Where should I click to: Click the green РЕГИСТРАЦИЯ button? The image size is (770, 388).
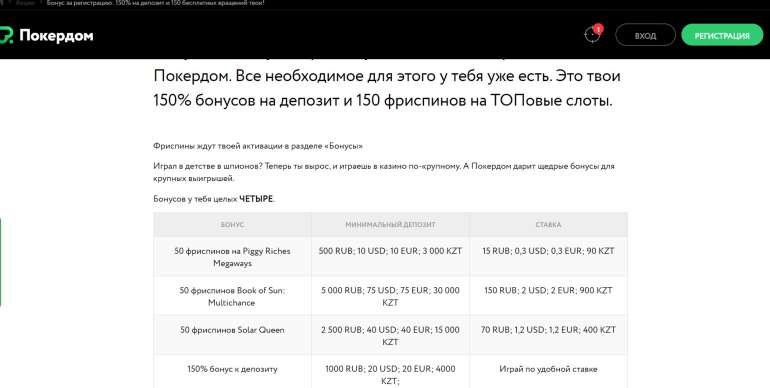pyautogui.click(x=722, y=35)
